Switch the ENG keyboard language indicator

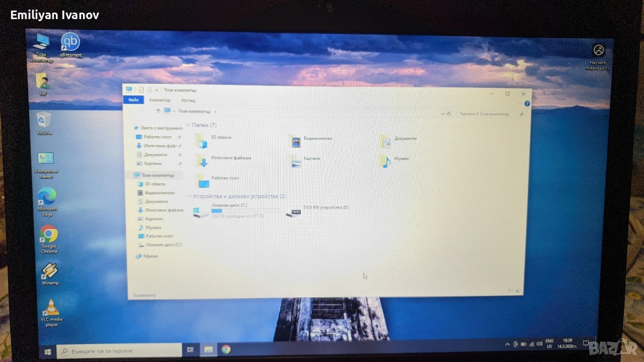coord(549,344)
